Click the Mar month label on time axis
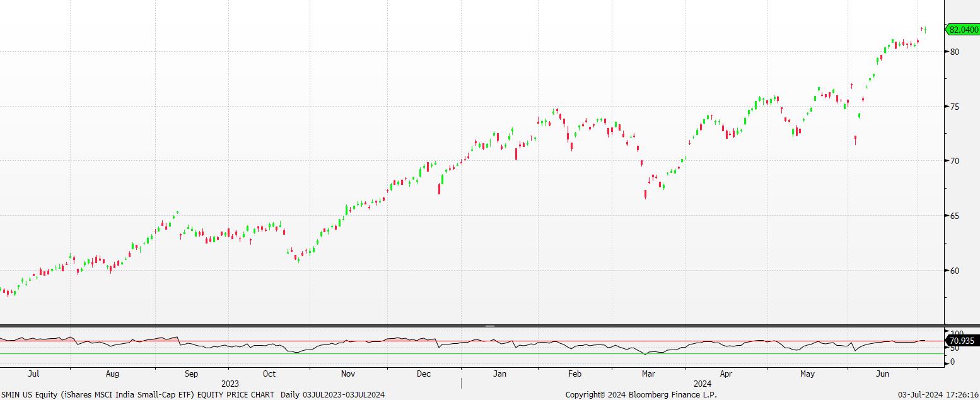 [x=648, y=374]
